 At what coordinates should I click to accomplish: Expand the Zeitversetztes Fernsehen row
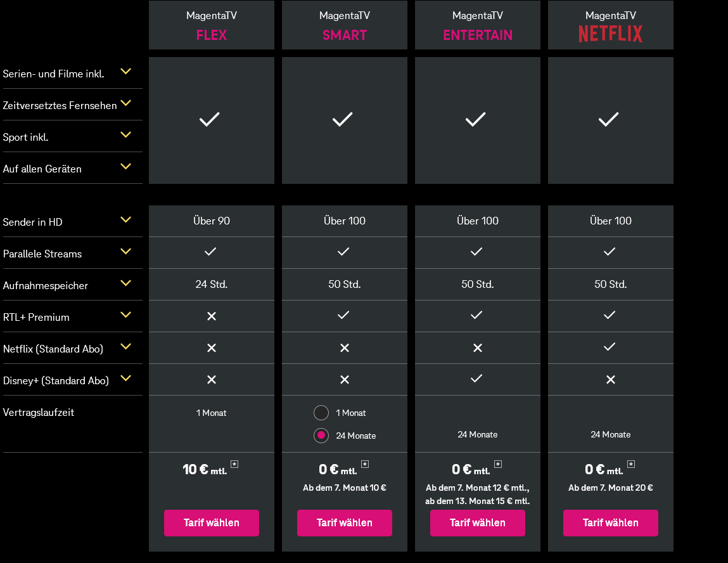pyautogui.click(x=125, y=103)
